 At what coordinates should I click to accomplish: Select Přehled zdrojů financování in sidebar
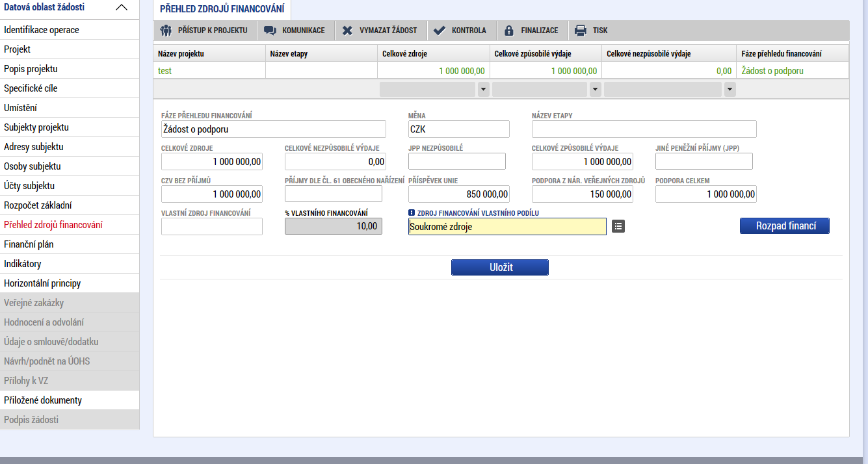70,225
